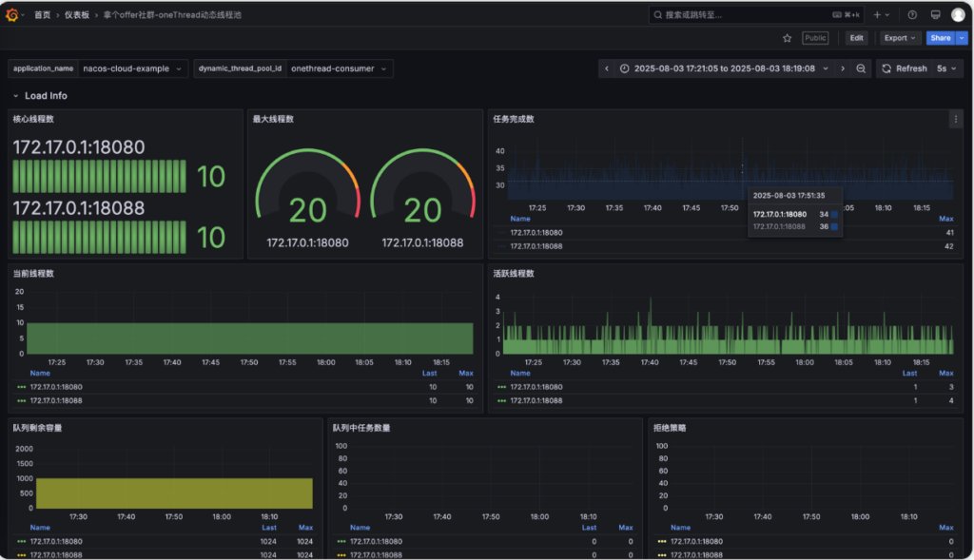Open the help question mark icon
Screen dimensions: 974x560
coord(912,15)
